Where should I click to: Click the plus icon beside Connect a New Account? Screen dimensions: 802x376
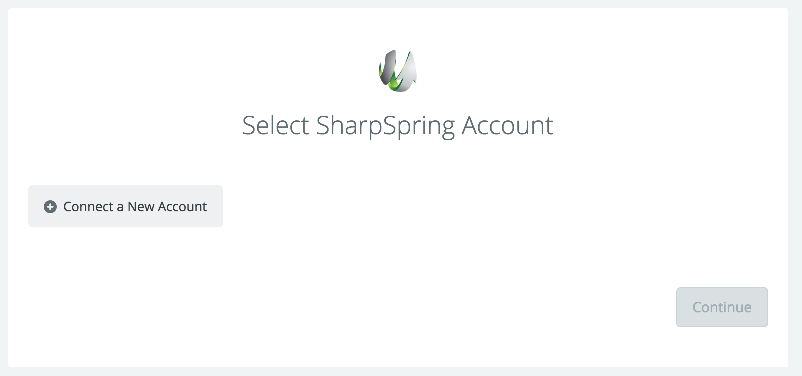50,207
